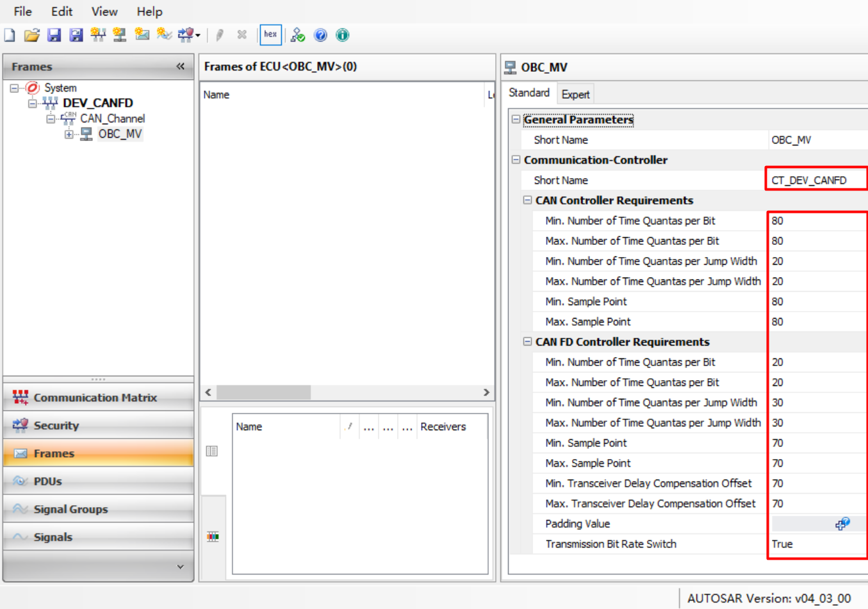
Task: Open the Edit menu
Action: coord(61,11)
